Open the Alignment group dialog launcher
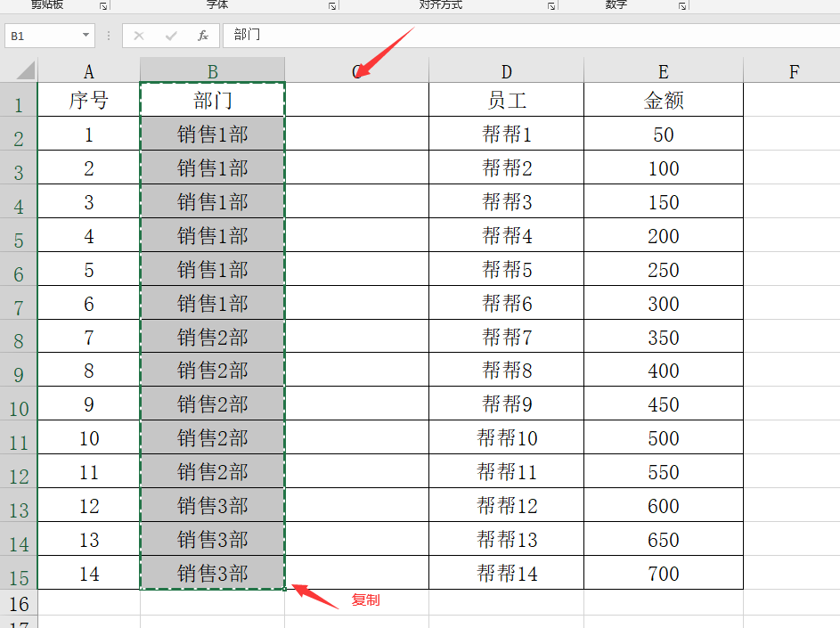840x628 pixels. coord(551,6)
